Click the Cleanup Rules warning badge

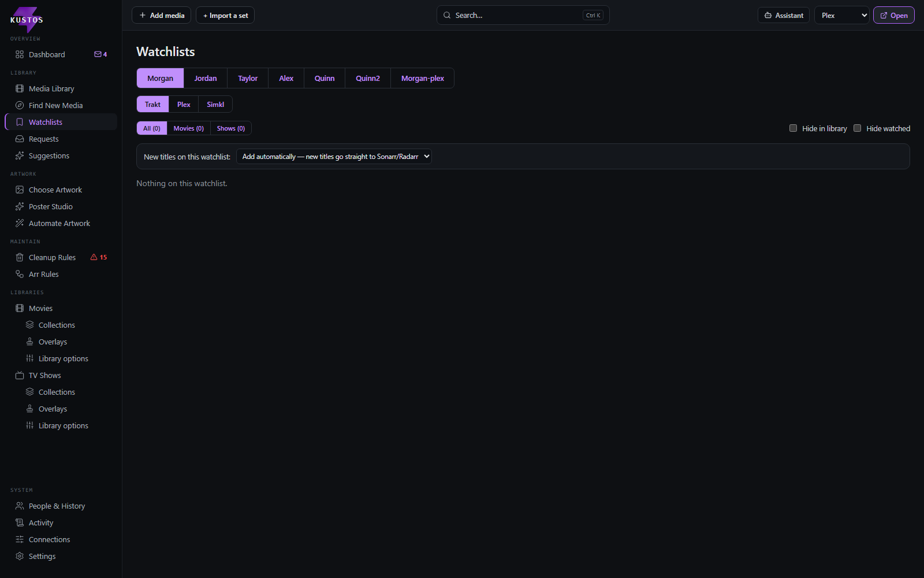pyautogui.click(x=99, y=257)
